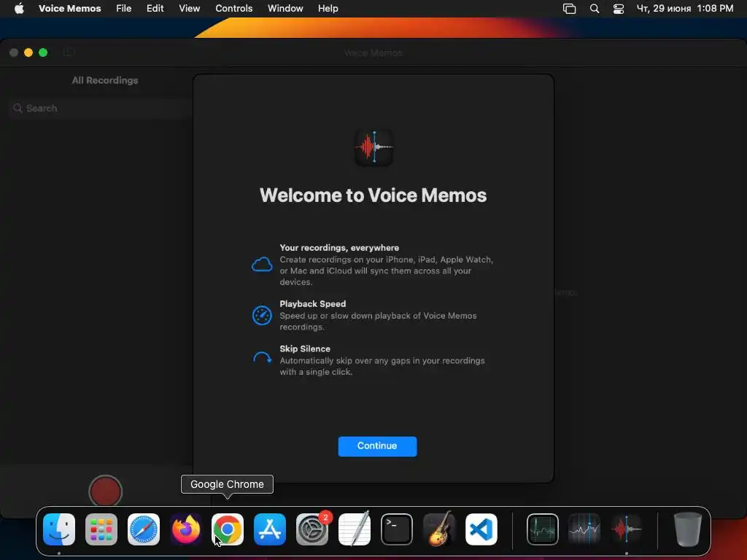Launch Google Chrome from the Dock
Viewport: 747px width, 560px height.
(228, 529)
